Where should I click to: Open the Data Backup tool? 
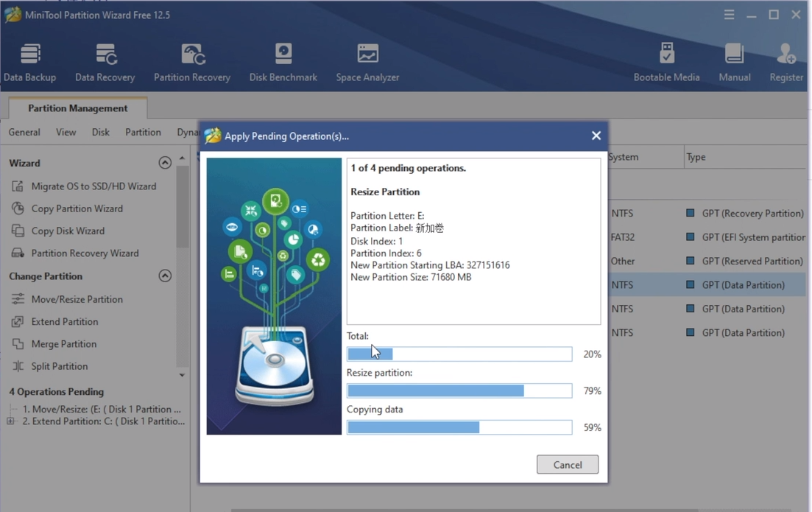click(x=30, y=63)
